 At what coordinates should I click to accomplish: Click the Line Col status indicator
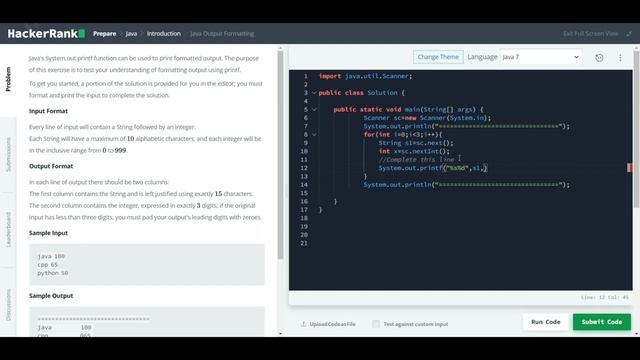tap(604, 297)
